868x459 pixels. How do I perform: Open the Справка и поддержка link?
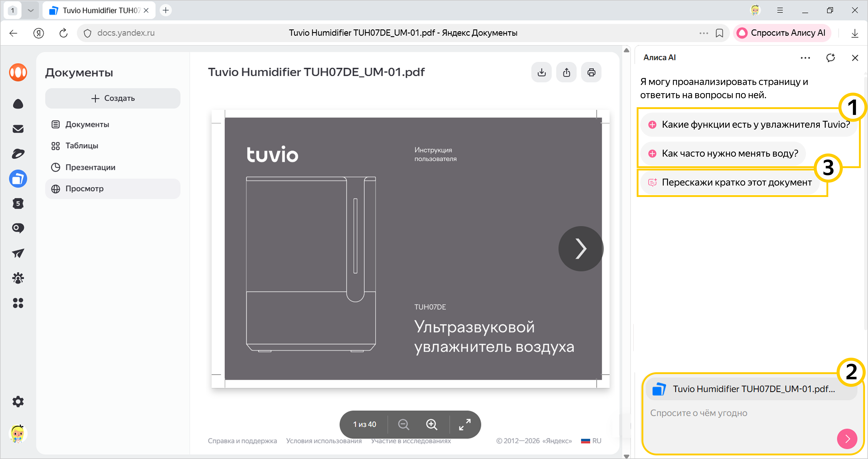point(242,441)
